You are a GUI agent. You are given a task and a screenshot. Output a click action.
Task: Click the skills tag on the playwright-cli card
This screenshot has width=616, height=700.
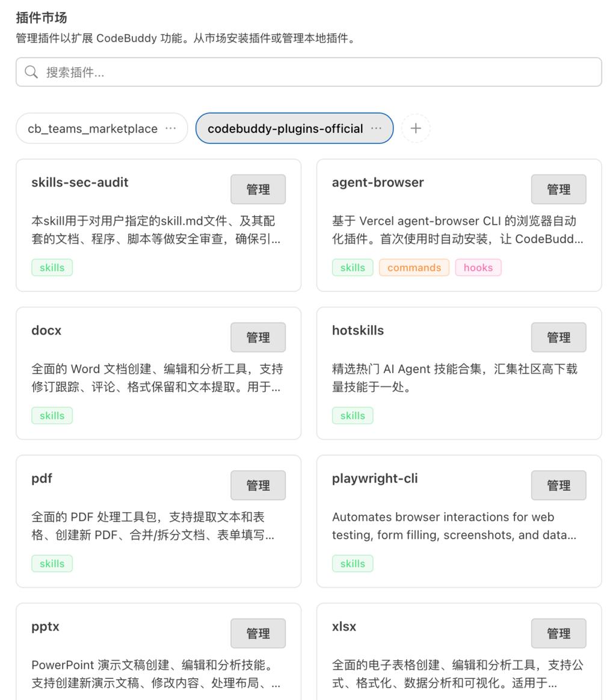click(x=353, y=563)
